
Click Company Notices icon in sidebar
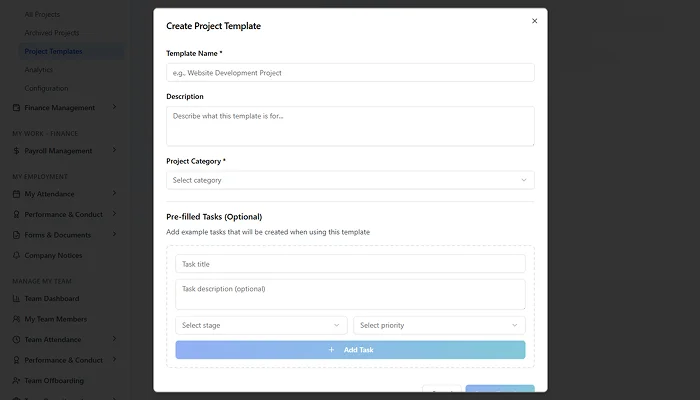point(16,256)
